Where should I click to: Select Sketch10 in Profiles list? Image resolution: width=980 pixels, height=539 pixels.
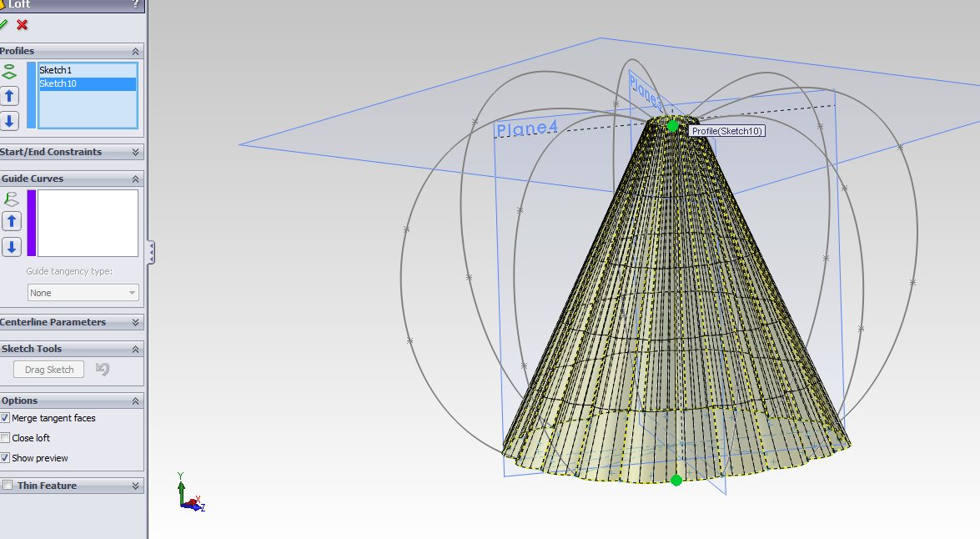coord(88,83)
